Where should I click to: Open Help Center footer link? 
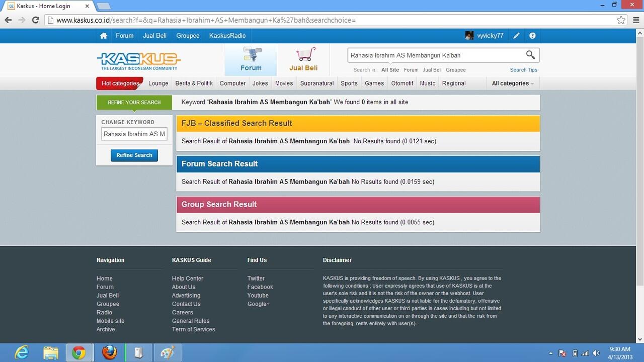[188, 279]
